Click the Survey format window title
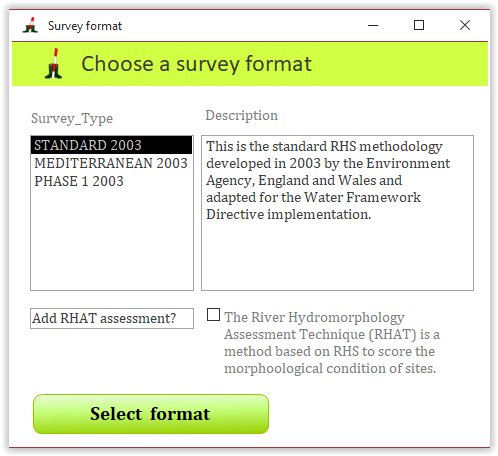 pyautogui.click(x=85, y=26)
